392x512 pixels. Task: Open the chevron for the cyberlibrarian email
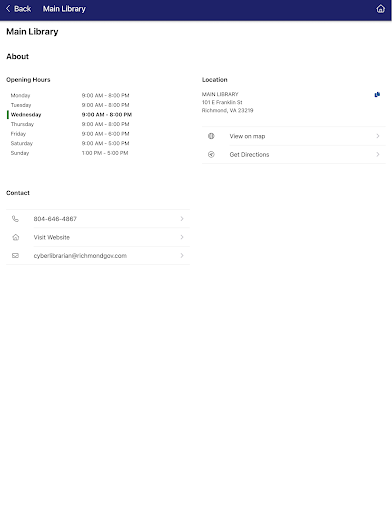click(x=182, y=255)
